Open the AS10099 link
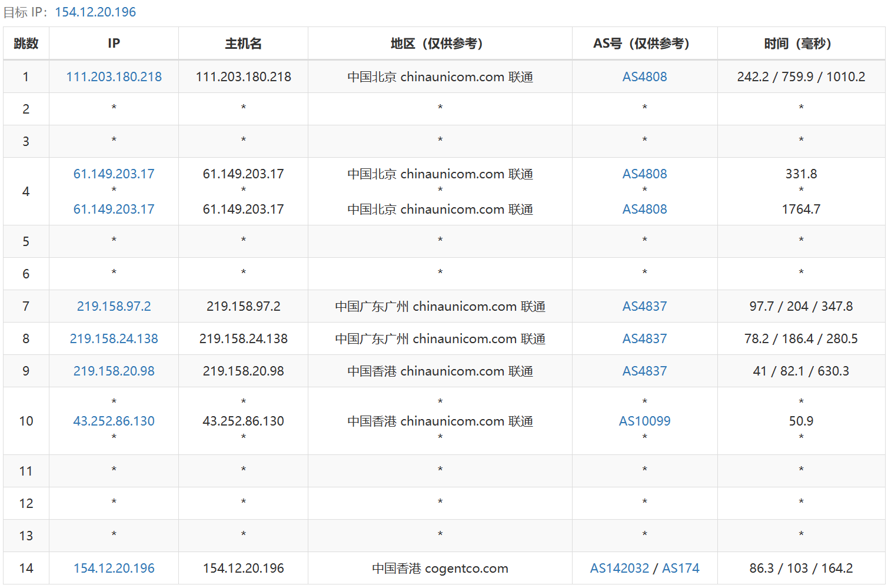Viewport: 888px width, 588px height. (644, 421)
